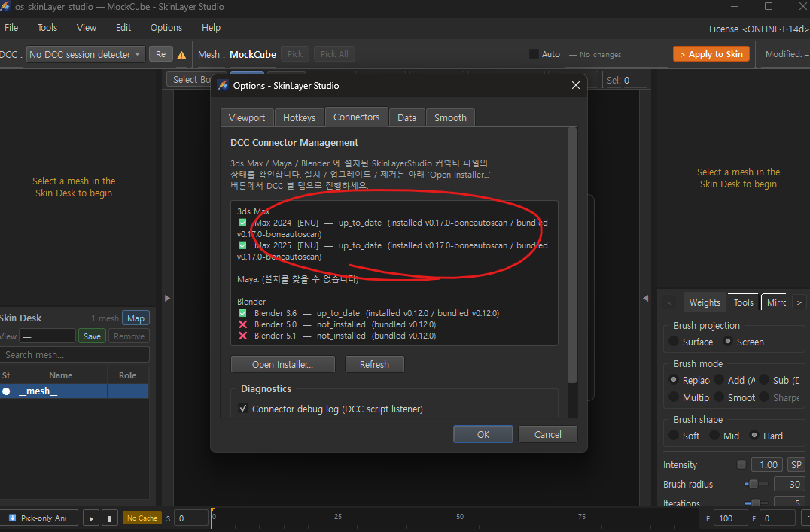Image resolution: width=810 pixels, height=532 pixels.
Task: Open the Edit menu
Action: click(x=123, y=27)
